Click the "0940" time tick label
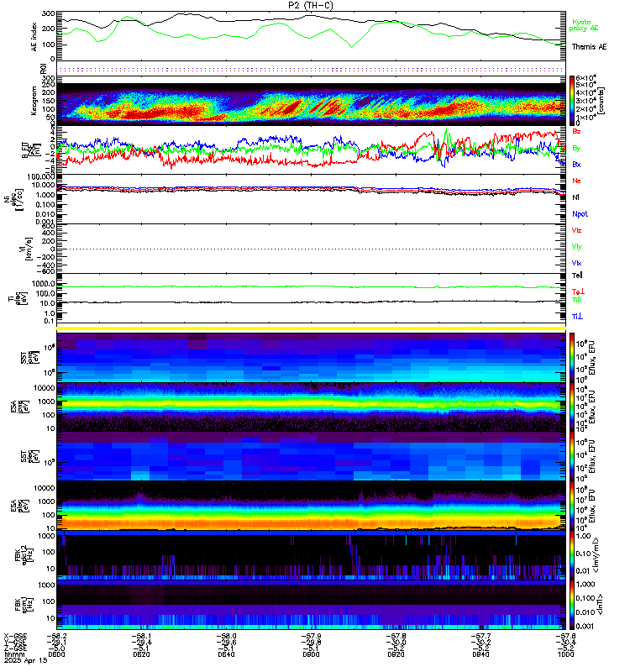630x672 pixels. (x=480, y=654)
